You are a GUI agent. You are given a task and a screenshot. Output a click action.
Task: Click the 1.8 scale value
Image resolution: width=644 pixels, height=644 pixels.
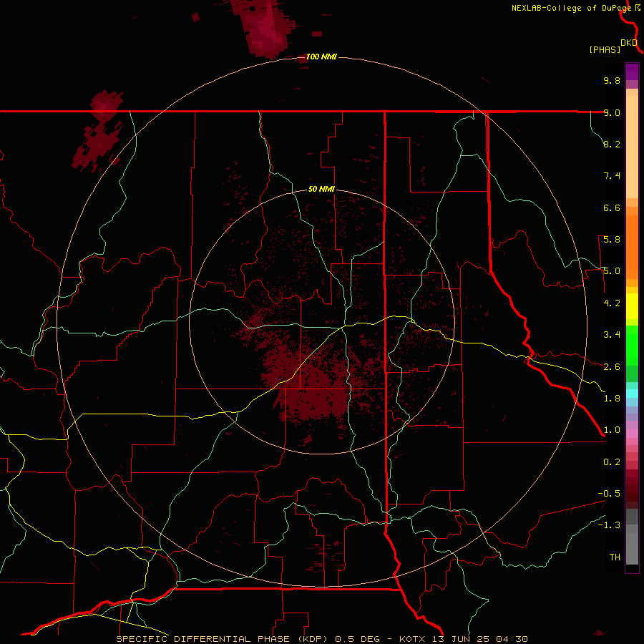pyautogui.click(x=612, y=399)
